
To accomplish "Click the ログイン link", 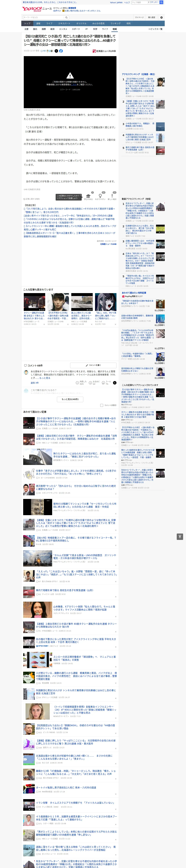I will pyautogui.click(x=57, y=11).
